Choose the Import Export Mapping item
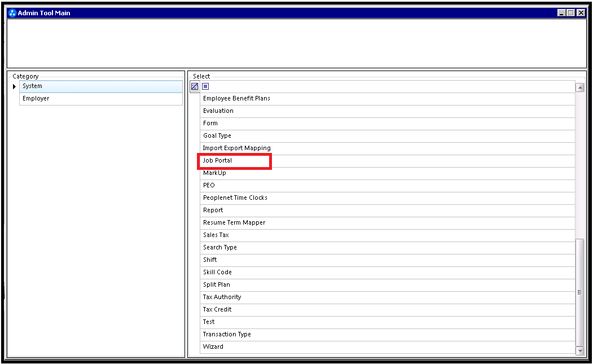This screenshot has height=364, width=593. point(236,148)
